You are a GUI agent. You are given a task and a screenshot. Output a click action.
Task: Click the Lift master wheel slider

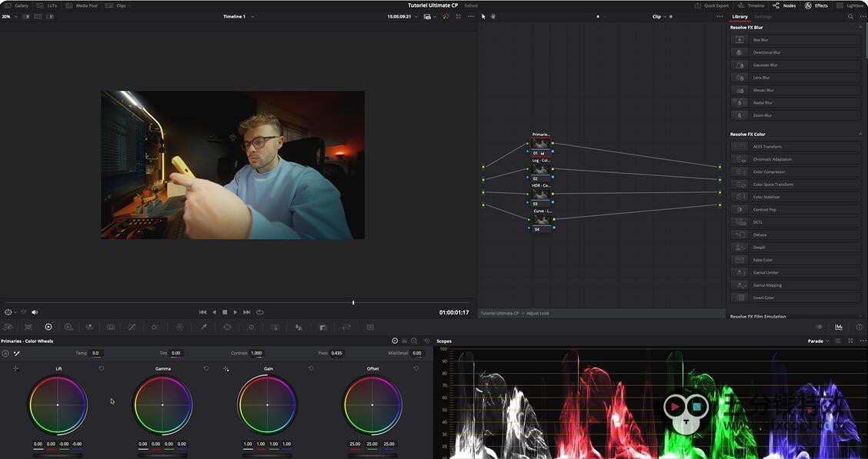click(x=58, y=455)
